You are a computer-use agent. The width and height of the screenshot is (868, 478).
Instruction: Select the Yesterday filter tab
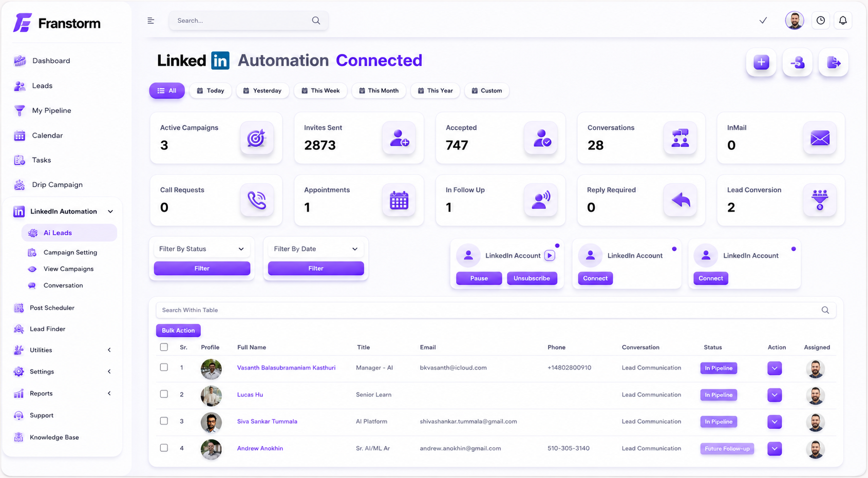click(x=262, y=91)
